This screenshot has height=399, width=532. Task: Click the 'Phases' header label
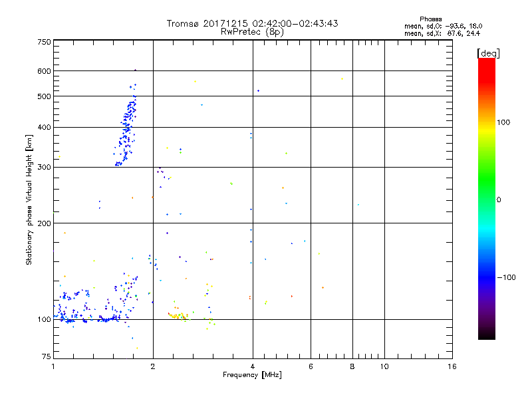point(430,19)
